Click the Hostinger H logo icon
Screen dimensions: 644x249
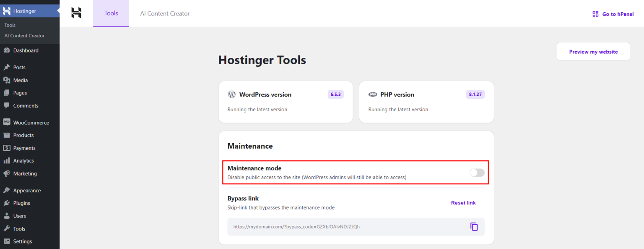76,13
